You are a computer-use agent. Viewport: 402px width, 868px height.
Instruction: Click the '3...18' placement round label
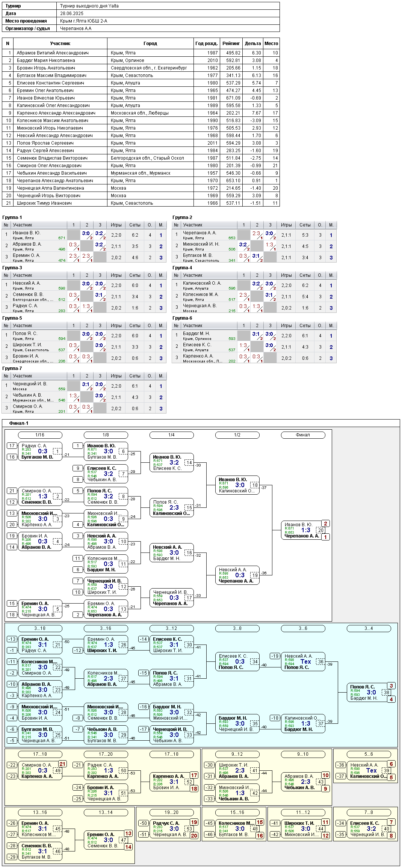click(x=40, y=628)
